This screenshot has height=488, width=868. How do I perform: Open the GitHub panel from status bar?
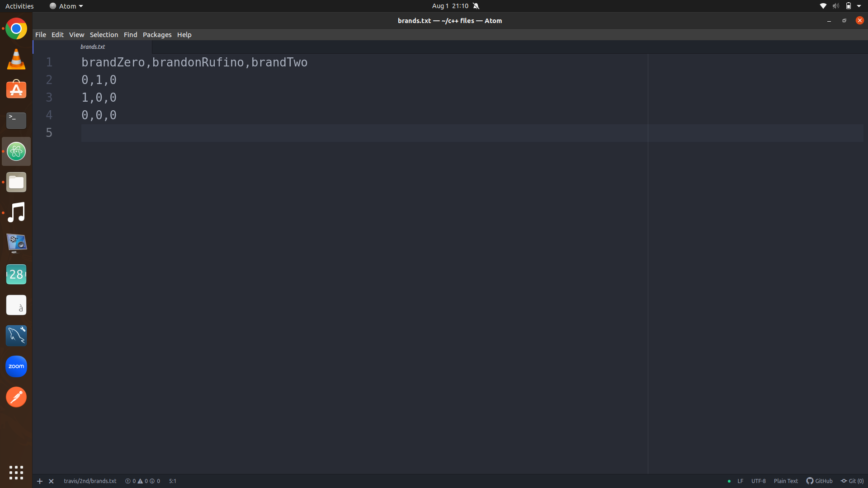click(819, 481)
